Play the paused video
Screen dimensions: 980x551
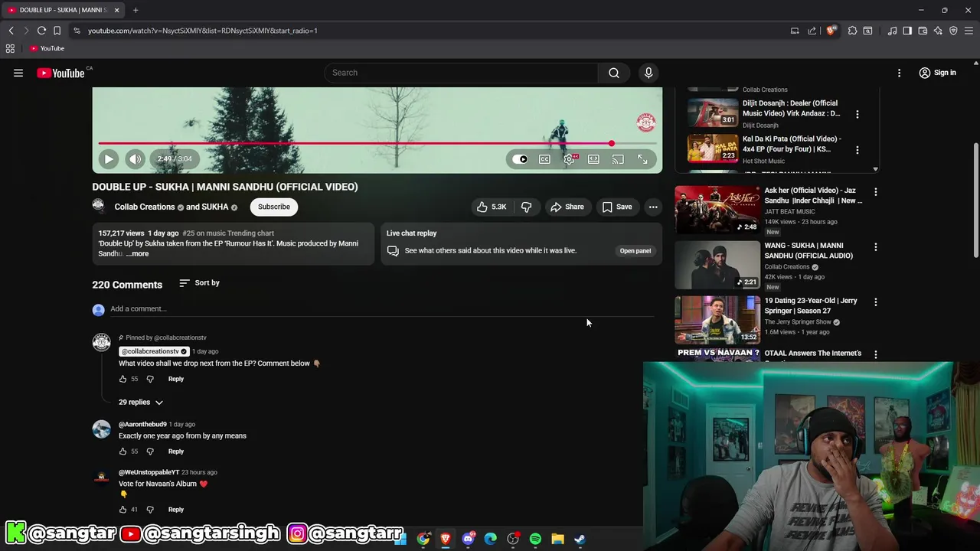pyautogui.click(x=109, y=159)
